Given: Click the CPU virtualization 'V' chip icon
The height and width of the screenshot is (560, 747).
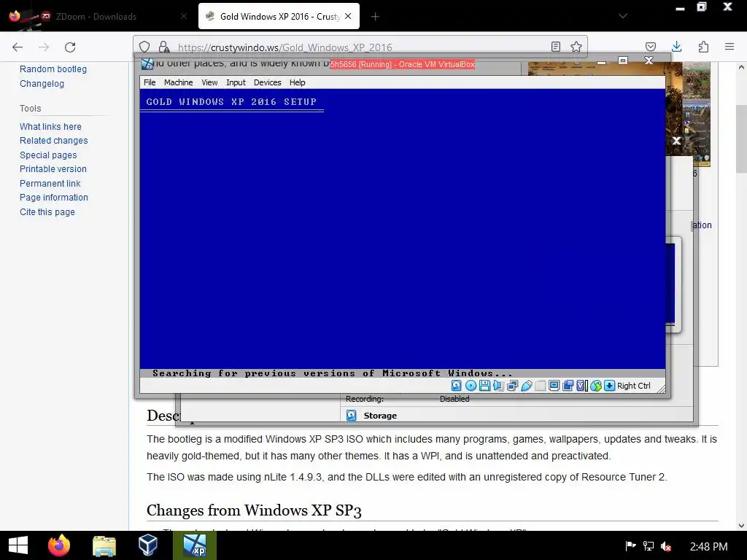Looking at the screenshot, I should pyautogui.click(x=581, y=386).
